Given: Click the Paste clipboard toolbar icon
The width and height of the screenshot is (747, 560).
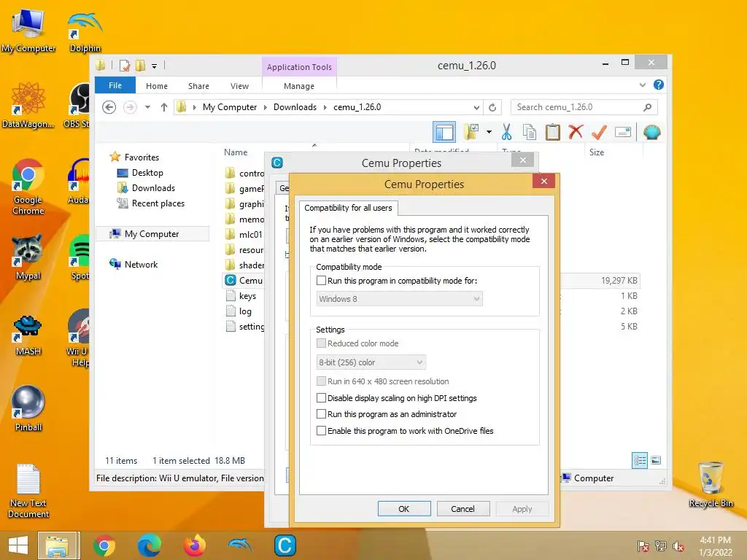Looking at the screenshot, I should (x=553, y=132).
